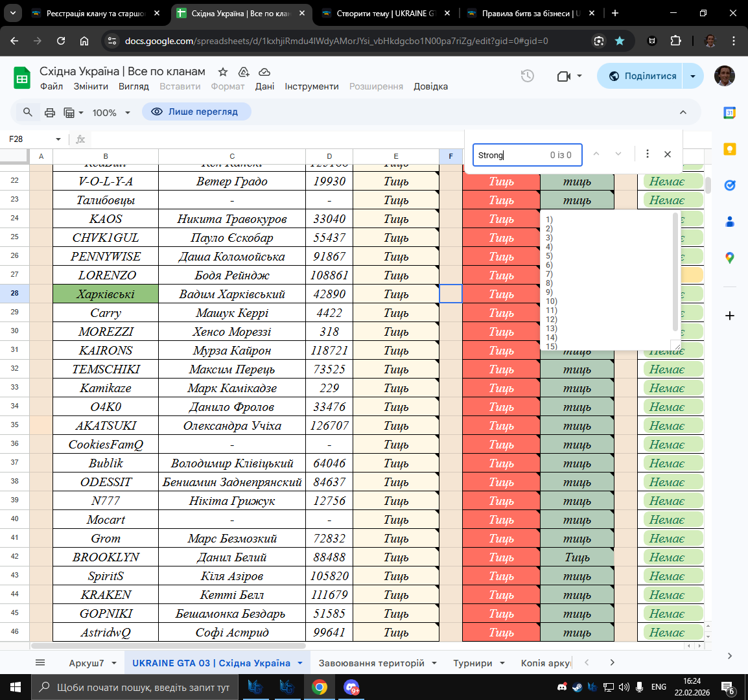Open the Файл menu
The height and width of the screenshot is (700, 748).
point(51,86)
